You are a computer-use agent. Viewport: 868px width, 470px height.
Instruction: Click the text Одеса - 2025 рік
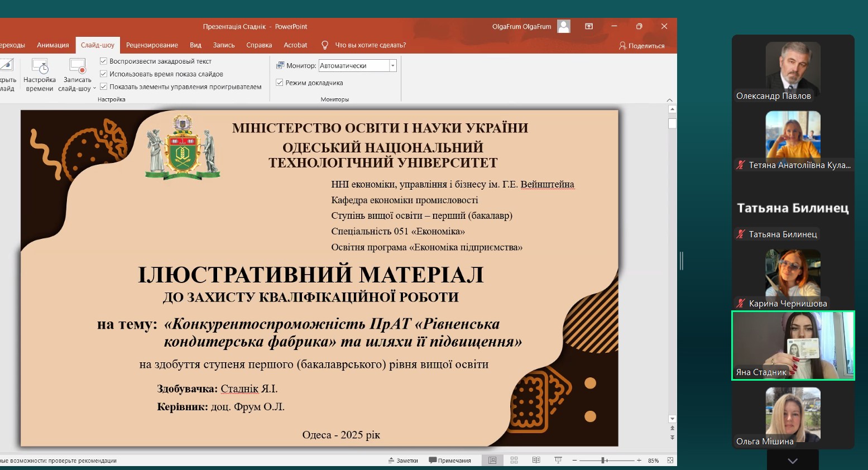pos(341,435)
